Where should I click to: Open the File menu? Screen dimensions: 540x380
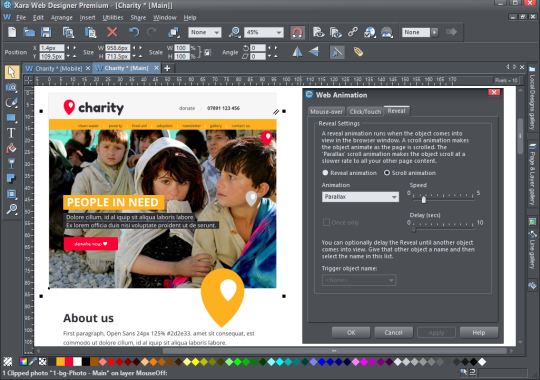[21, 18]
